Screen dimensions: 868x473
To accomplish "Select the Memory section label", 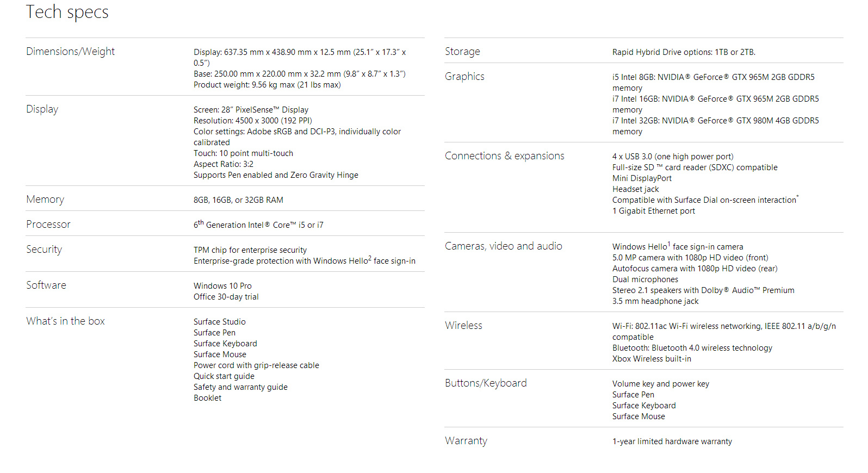I will pyautogui.click(x=45, y=200).
